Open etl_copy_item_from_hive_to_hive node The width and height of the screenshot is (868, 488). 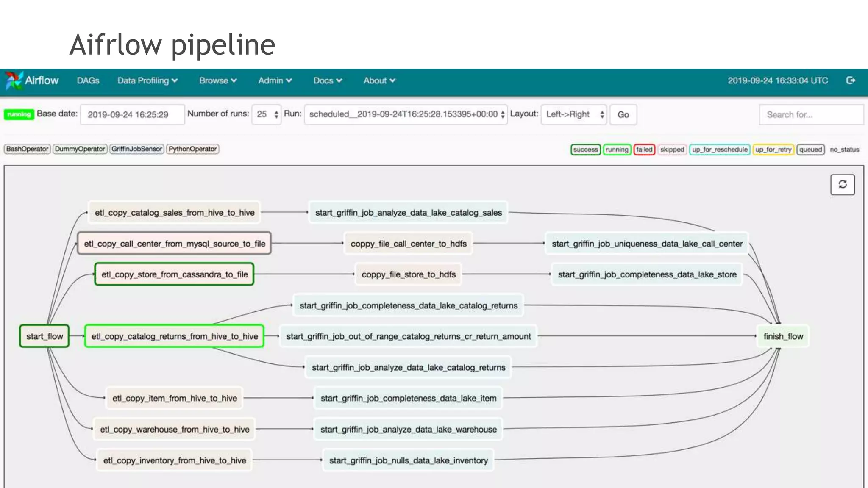pos(175,398)
